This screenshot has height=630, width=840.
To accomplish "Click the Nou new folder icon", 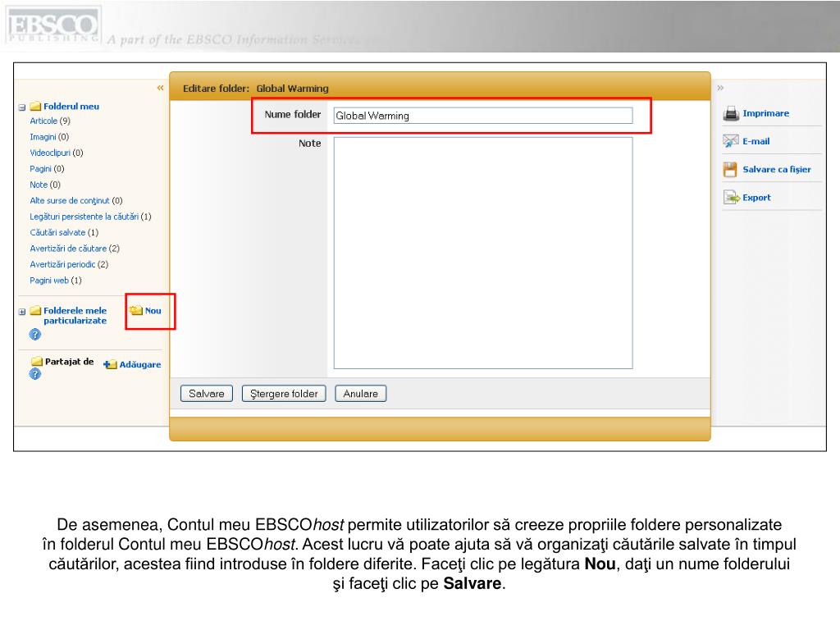I will click(x=136, y=310).
